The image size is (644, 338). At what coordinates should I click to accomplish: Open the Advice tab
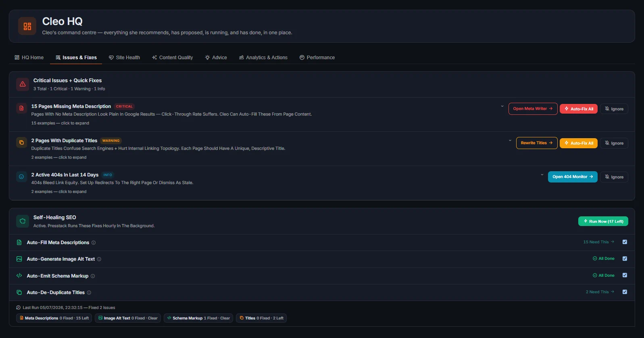click(x=216, y=58)
